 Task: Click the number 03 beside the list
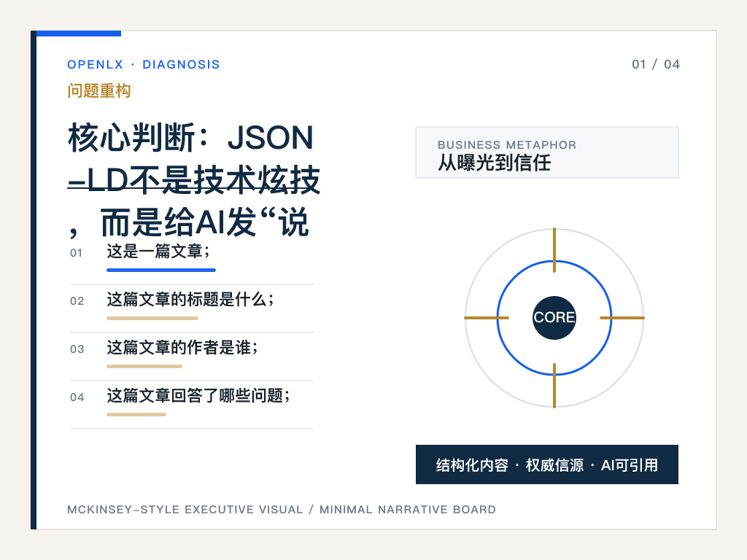tap(77, 349)
